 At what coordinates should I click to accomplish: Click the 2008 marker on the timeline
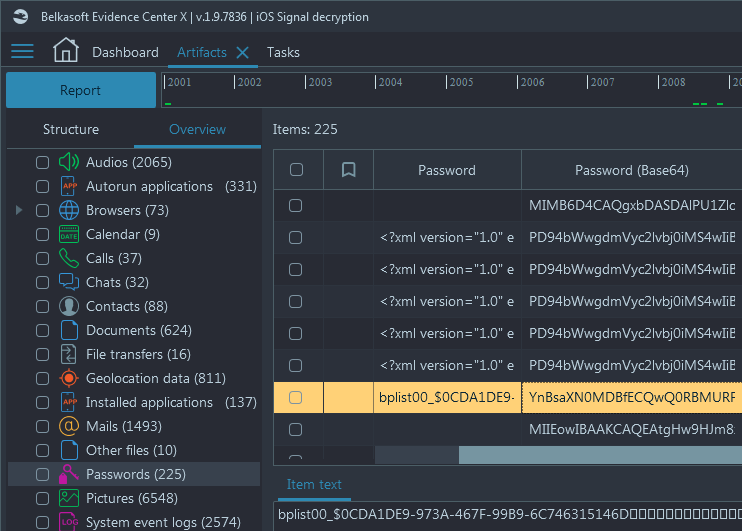point(672,82)
